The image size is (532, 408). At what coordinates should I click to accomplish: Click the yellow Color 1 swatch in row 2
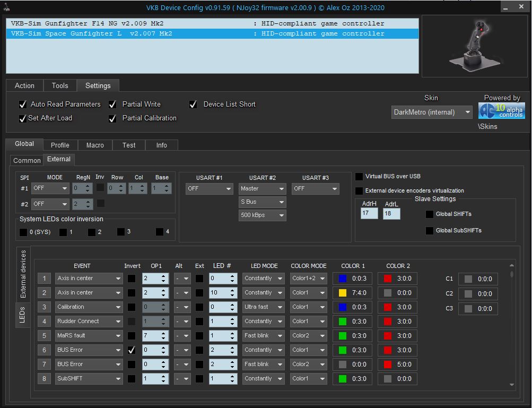(x=343, y=293)
